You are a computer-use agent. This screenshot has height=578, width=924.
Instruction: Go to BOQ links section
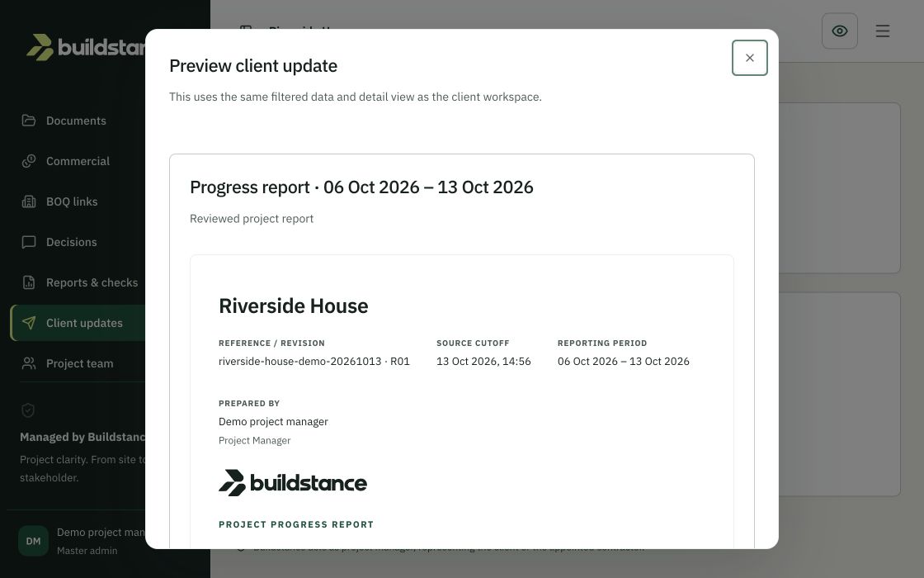78,201
